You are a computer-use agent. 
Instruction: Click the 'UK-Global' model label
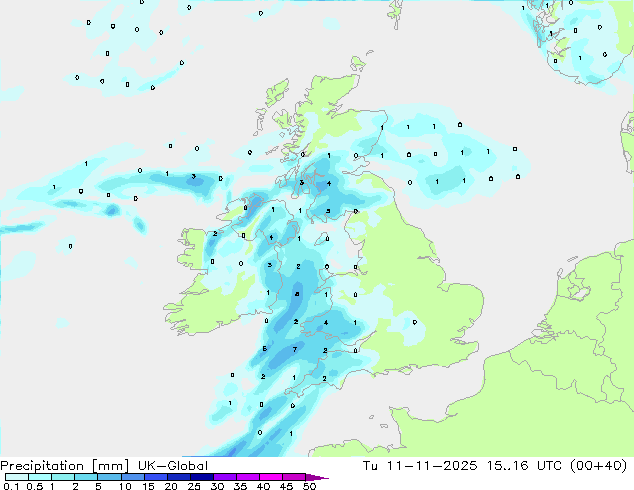pos(173,466)
